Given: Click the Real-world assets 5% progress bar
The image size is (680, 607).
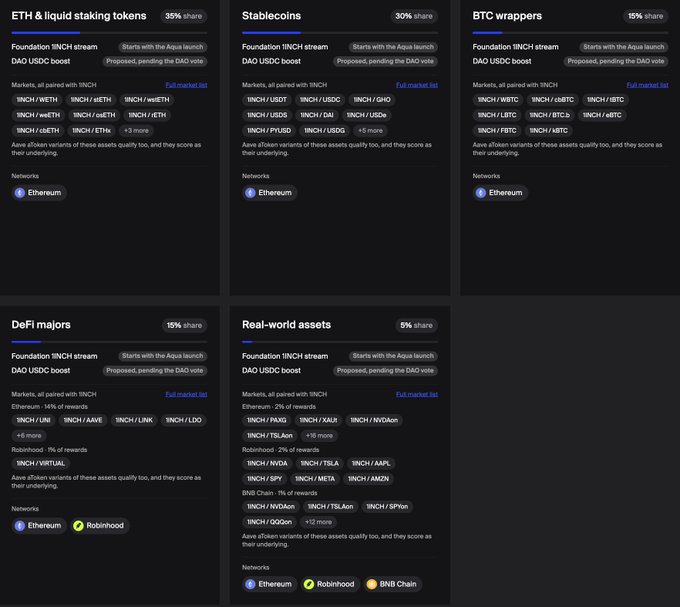Looking at the screenshot, I should point(340,342).
